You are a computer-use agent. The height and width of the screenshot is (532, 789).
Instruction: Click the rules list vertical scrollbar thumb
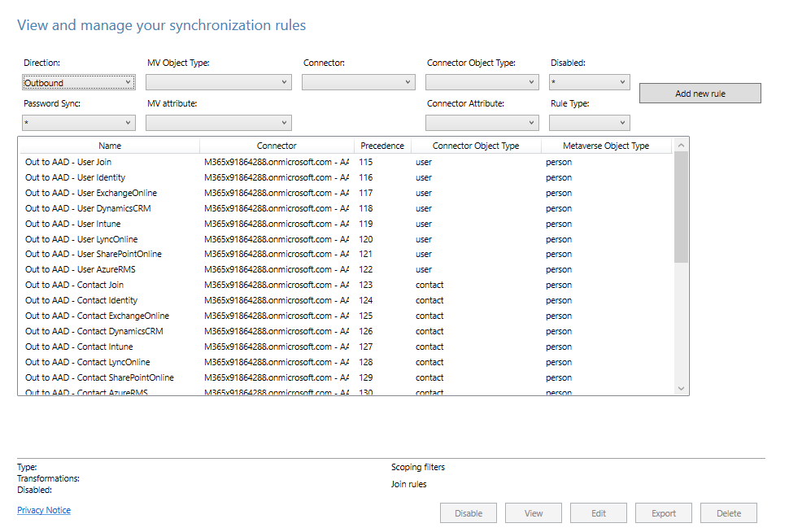click(x=681, y=207)
